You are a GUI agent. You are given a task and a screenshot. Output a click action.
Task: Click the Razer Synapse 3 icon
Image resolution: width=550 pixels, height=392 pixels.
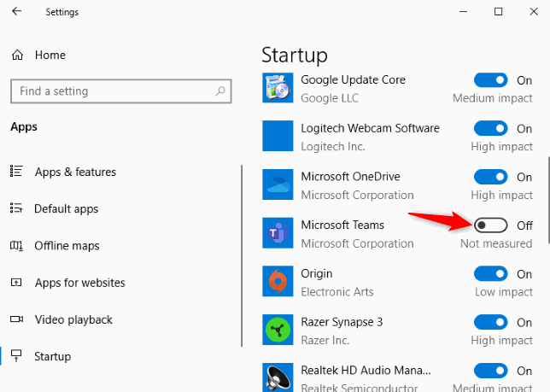[277, 330]
